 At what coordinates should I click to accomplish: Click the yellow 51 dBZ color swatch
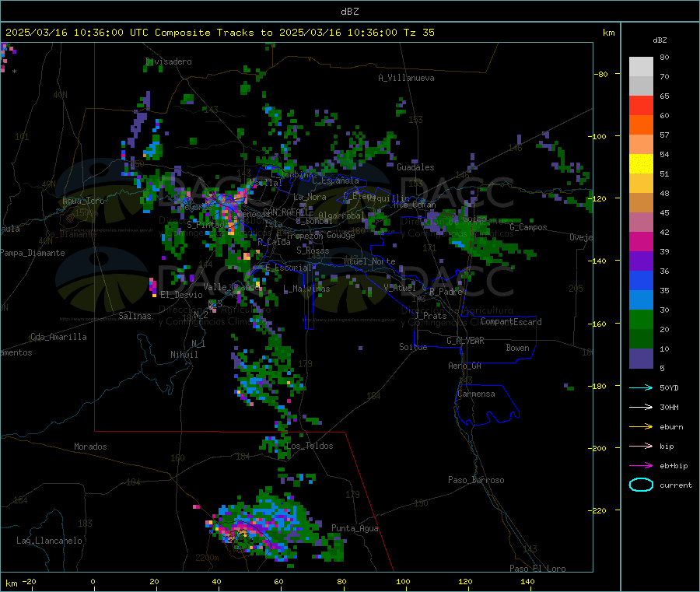tap(641, 164)
